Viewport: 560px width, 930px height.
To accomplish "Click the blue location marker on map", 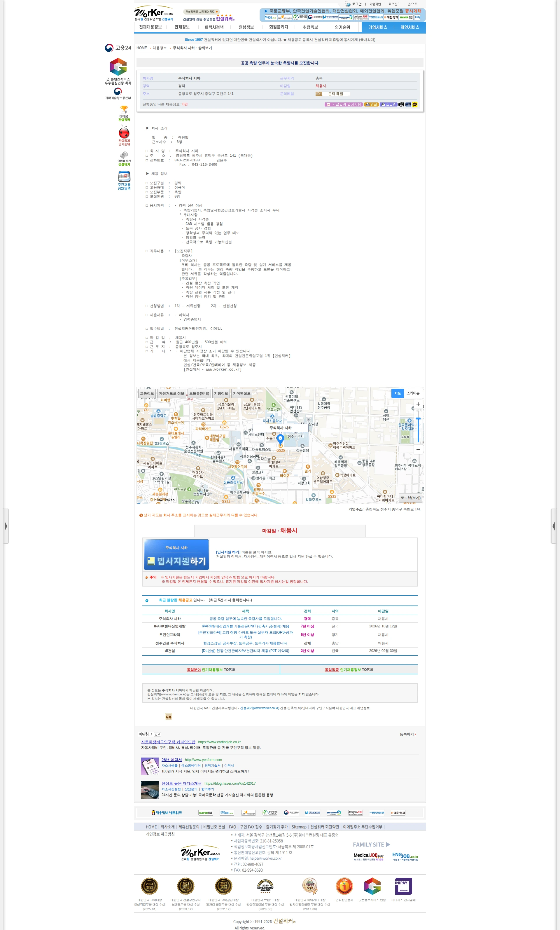I will pyautogui.click(x=280, y=439).
